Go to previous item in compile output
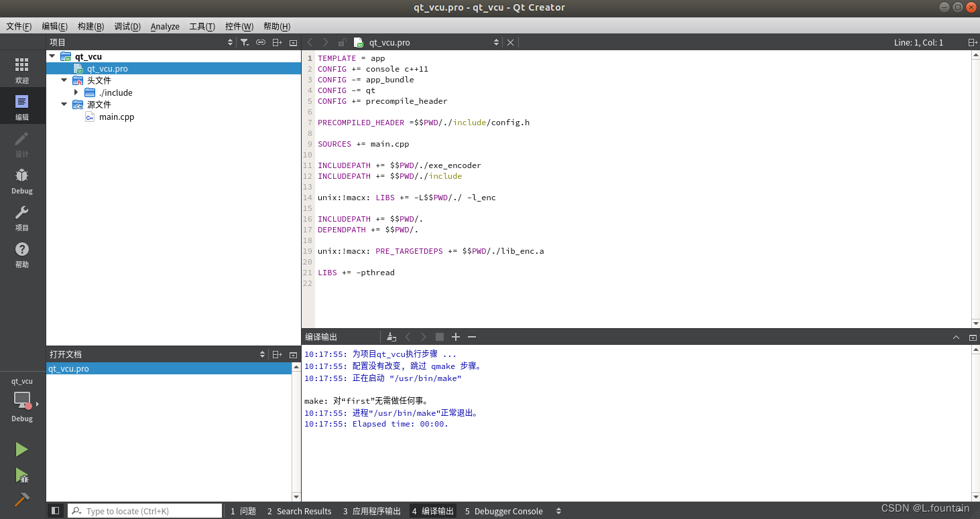 (x=408, y=337)
